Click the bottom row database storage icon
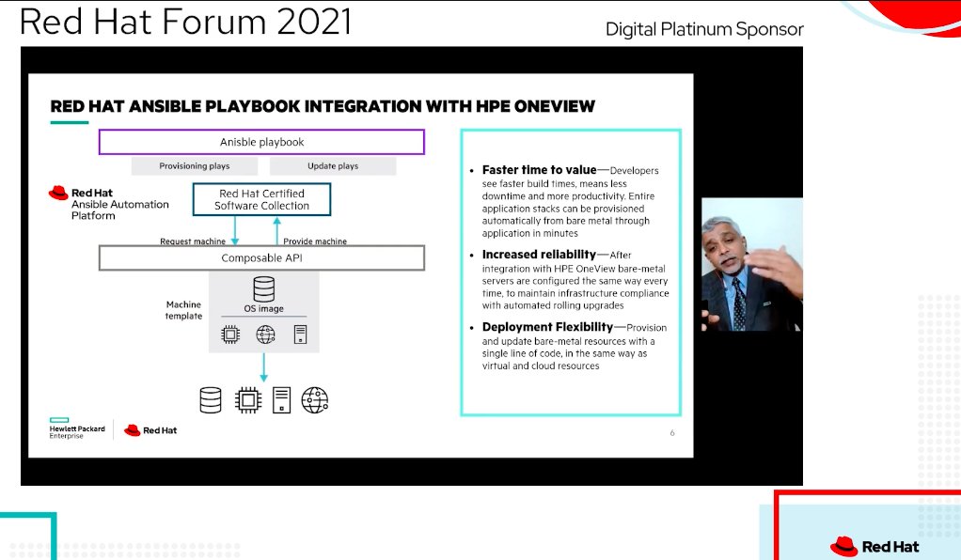Viewport: 961px width, 560px height. (x=211, y=400)
